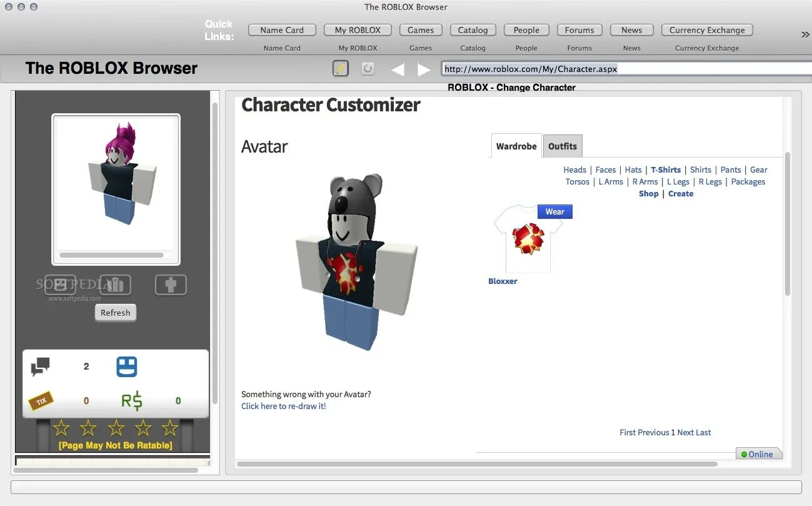Click the inventory icon under avatar preview

point(115,285)
